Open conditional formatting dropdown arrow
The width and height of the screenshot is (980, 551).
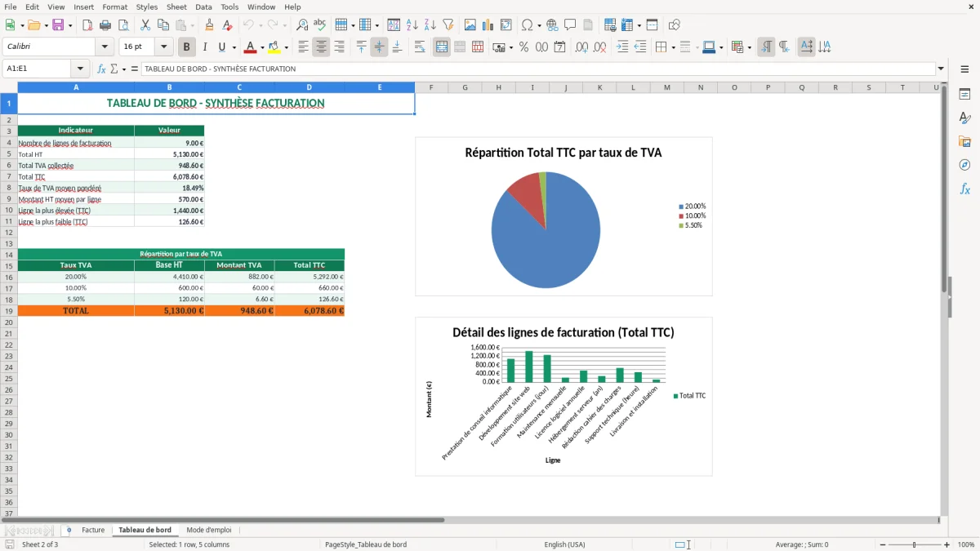tap(749, 47)
